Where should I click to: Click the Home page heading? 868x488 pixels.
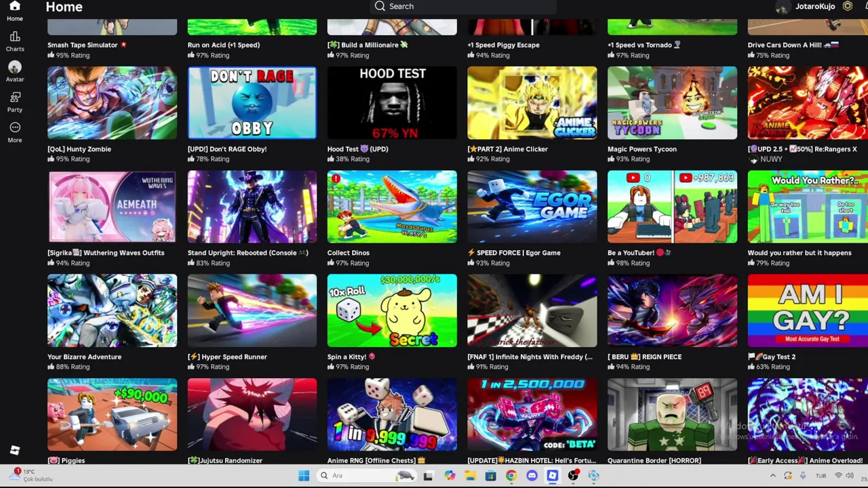point(64,7)
